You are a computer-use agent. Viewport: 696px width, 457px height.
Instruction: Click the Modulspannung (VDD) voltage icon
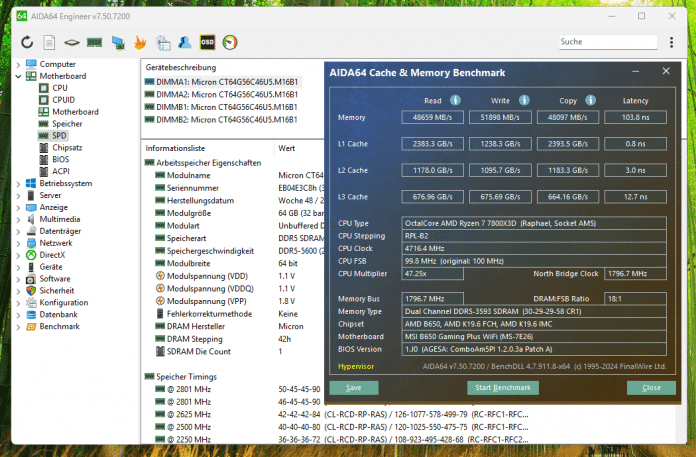pyautogui.click(x=160, y=276)
